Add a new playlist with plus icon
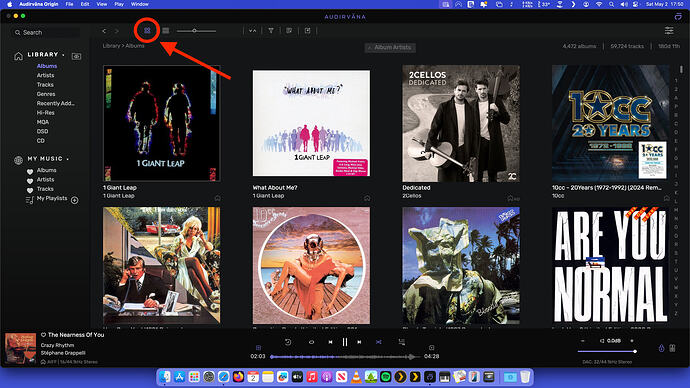Screen dimensions: 690x388 [x=75, y=200]
